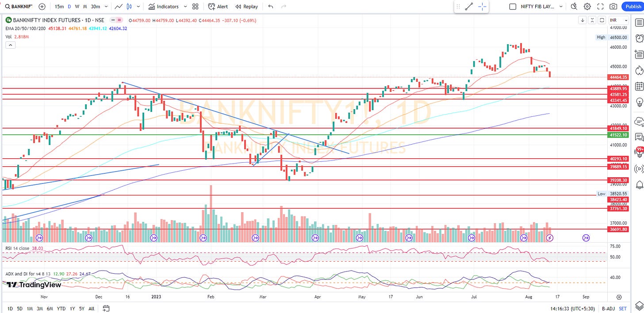
Task: Expand the layout name dropdown arrow
Action: 561,7
